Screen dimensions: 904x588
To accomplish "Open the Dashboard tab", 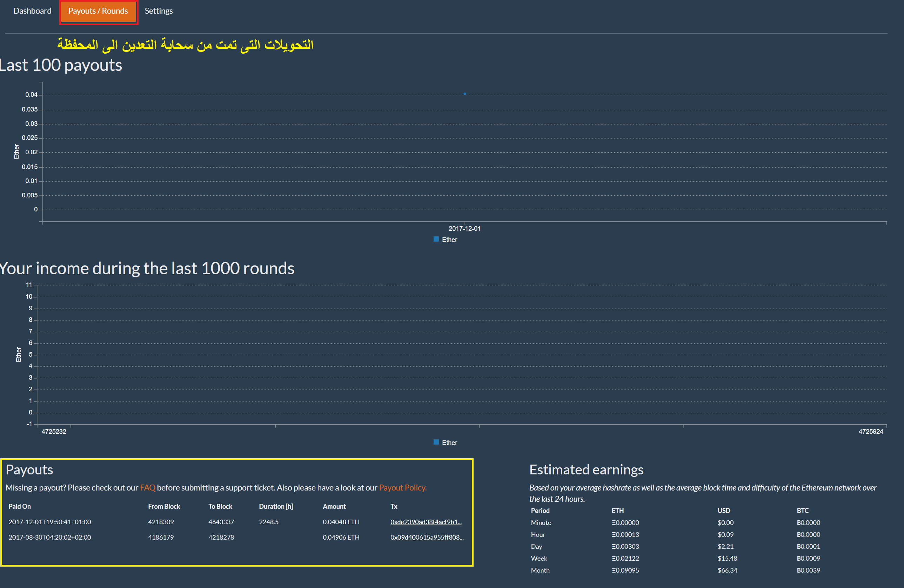I will pyautogui.click(x=32, y=11).
